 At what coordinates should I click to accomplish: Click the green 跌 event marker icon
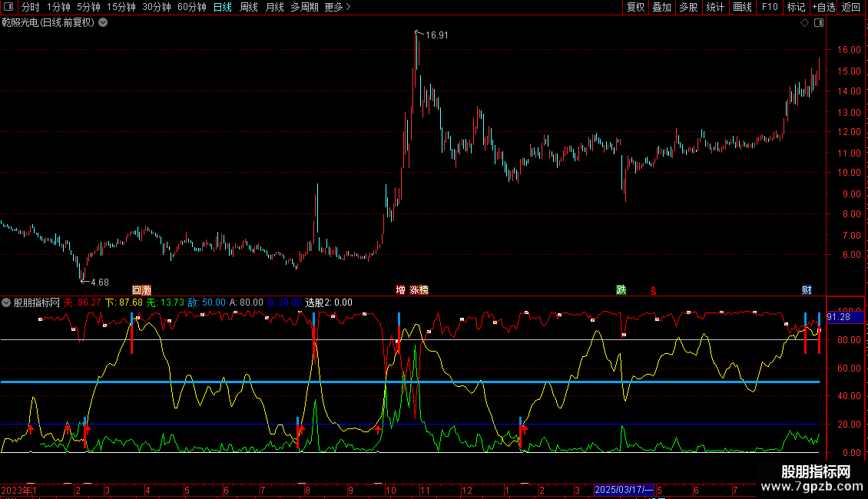click(x=621, y=290)
